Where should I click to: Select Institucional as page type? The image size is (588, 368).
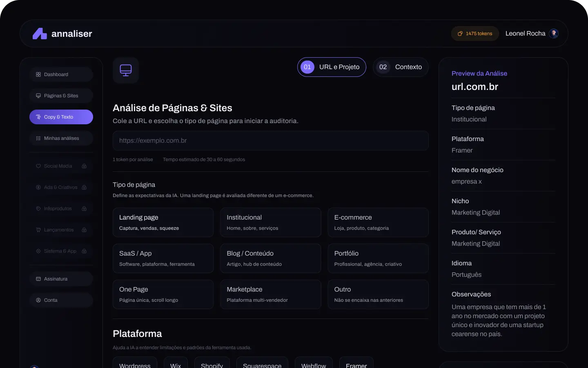271,222
